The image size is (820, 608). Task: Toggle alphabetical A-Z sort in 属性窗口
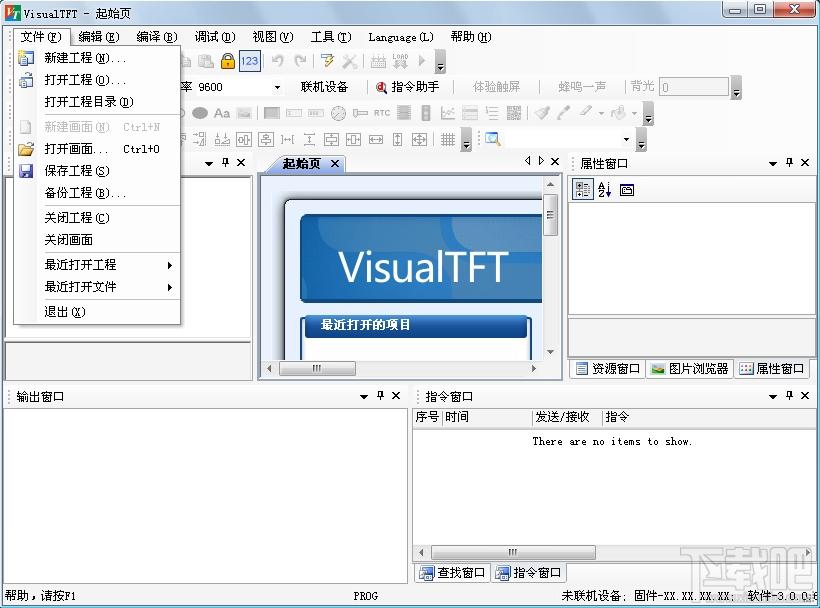click(605, 190)
